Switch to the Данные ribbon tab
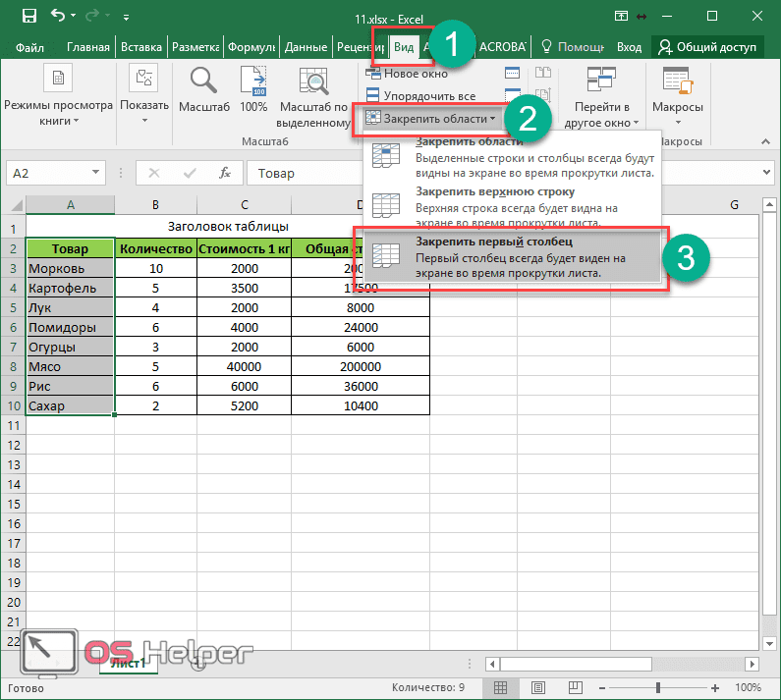 tap(306, 47)
